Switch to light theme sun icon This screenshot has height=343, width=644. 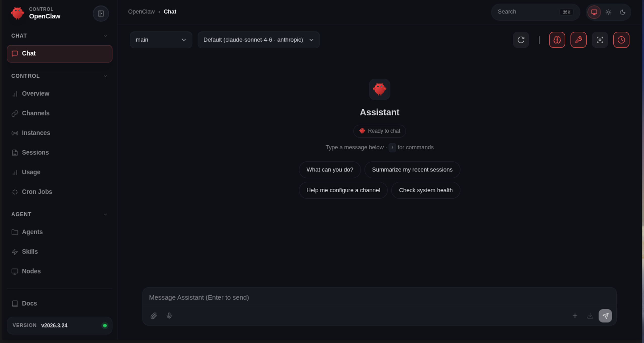coord(608,12)
